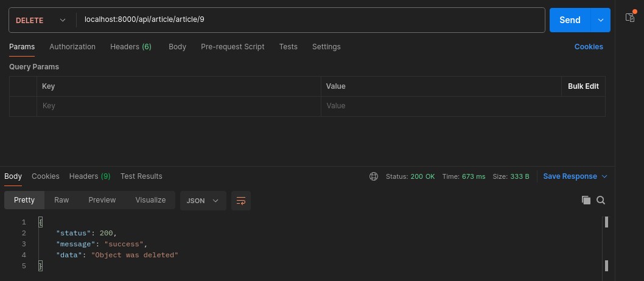Select the Visualize response view
This screenshot has height=281, width=644.
point(150,200)
